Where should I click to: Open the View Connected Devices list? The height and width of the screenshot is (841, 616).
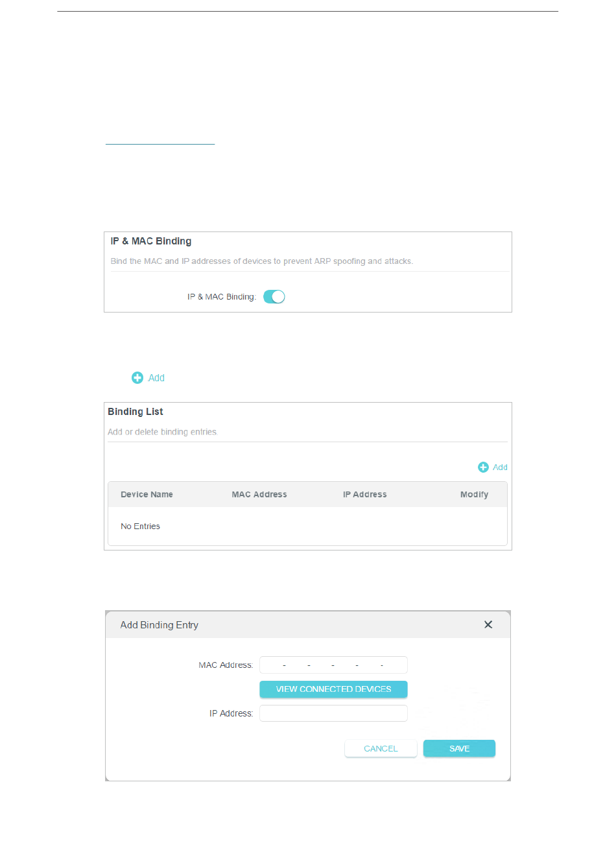(x=333, y=689)
